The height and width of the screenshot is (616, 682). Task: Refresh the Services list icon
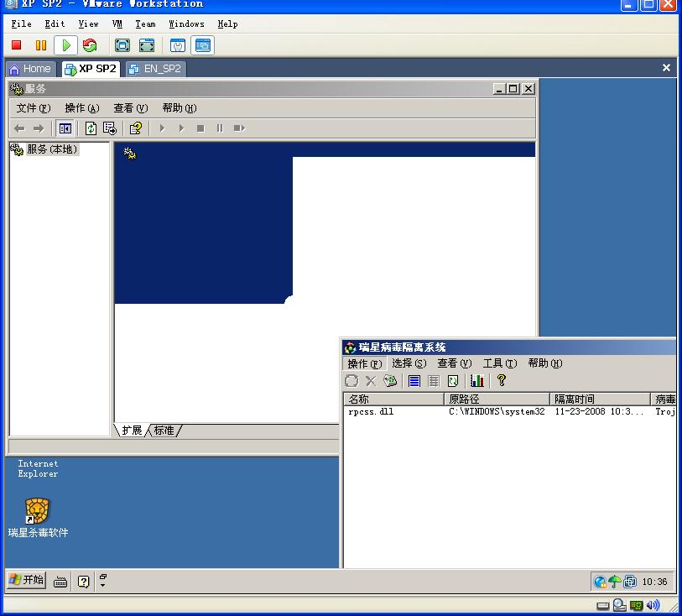point(91,128)
